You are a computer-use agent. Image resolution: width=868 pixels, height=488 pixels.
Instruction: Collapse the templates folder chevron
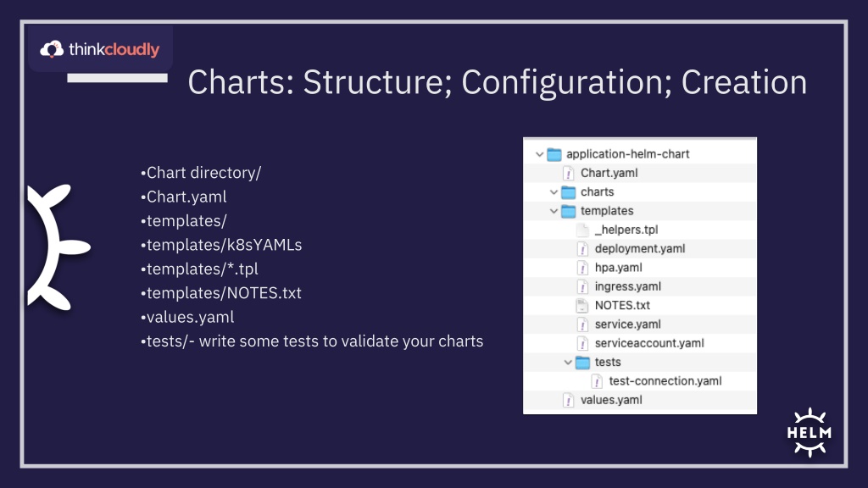pos(554,211)
